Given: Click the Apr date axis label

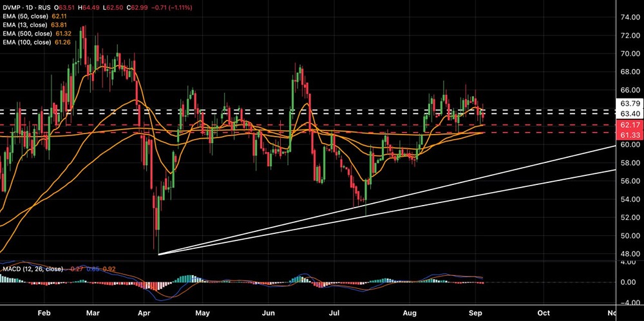Looking at the screenshot, I should [144, 313].
